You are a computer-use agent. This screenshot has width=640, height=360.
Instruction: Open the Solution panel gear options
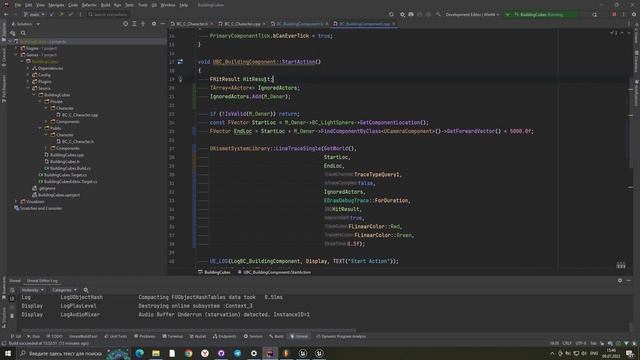[x=154, y=24]
